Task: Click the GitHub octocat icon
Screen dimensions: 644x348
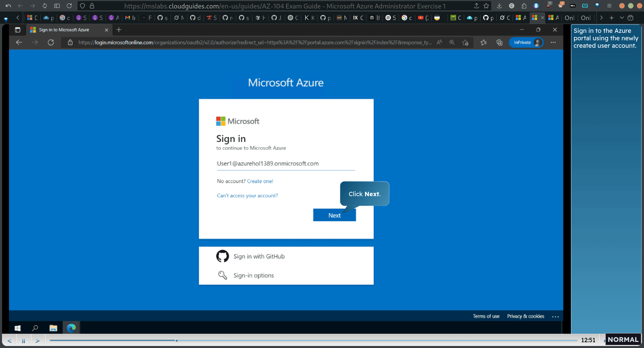Action: (223, 257)
